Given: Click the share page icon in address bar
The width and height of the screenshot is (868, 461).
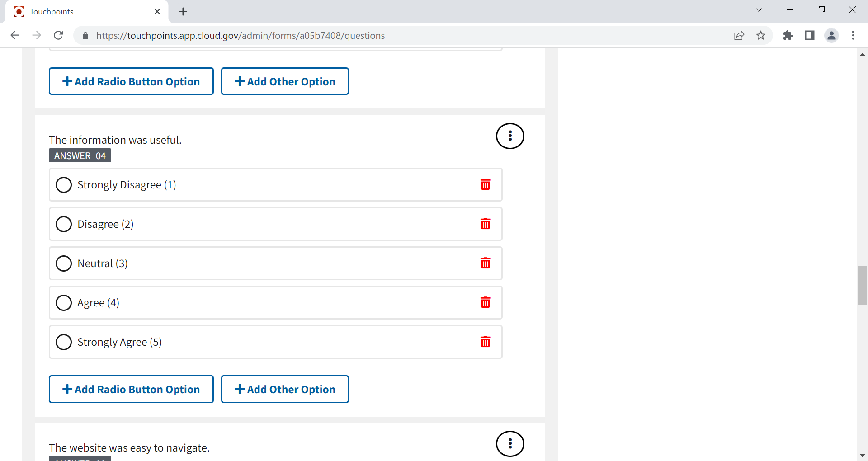Looking at the screenshot, I should tap(739, 35).
